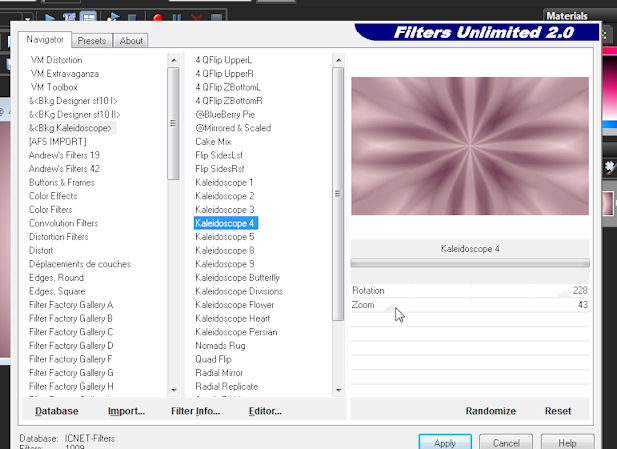Select Andrew's Filters 42

64,168
